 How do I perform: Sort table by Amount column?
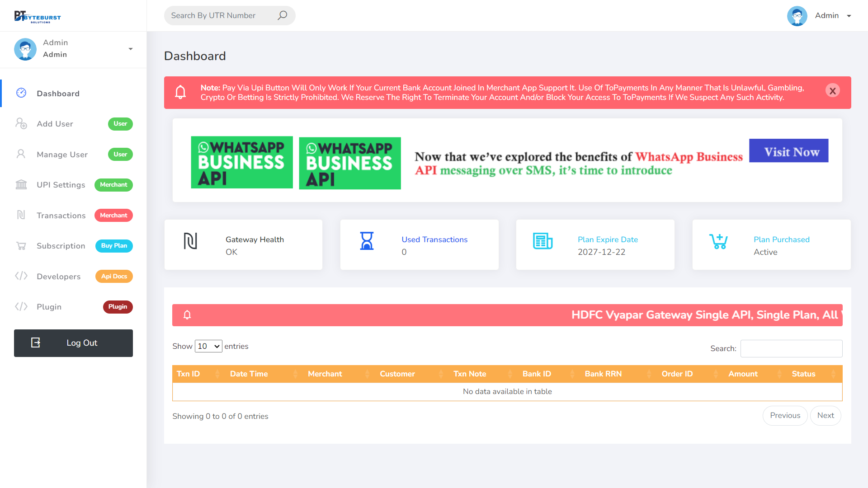pyautogui.click(x=743, y=374)
